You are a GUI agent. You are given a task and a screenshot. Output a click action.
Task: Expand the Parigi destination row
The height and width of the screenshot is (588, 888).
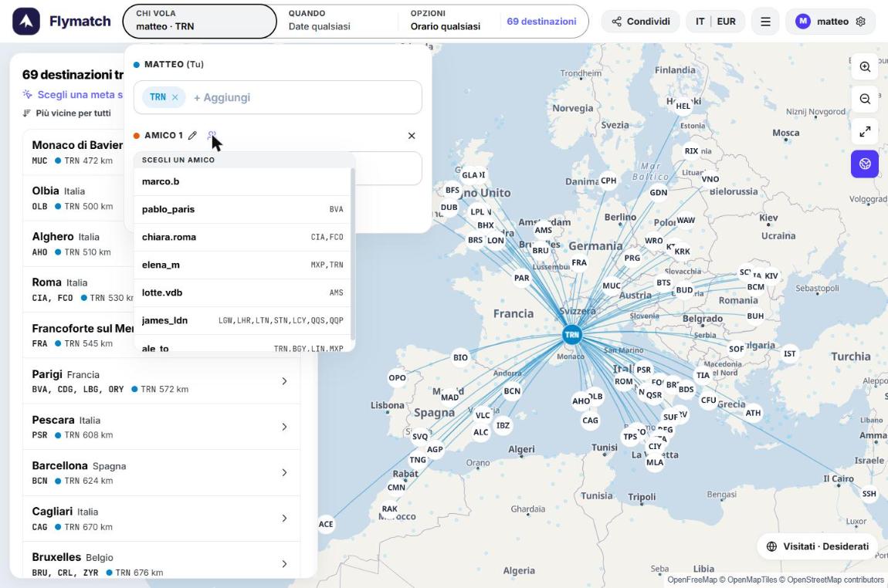point(161,381)
